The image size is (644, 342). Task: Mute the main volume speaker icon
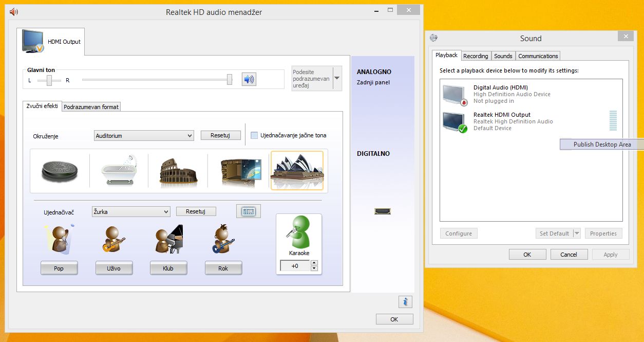point(249,79)
